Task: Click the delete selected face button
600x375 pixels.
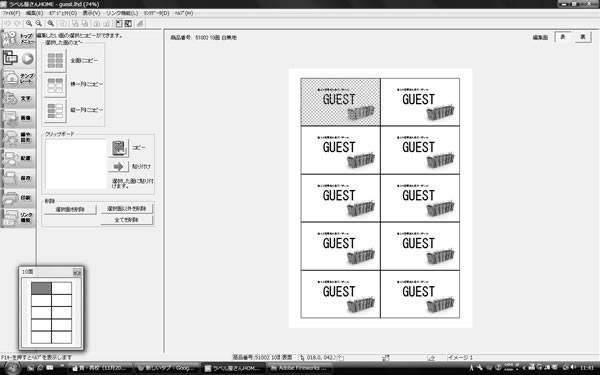Action: [70, 209]
